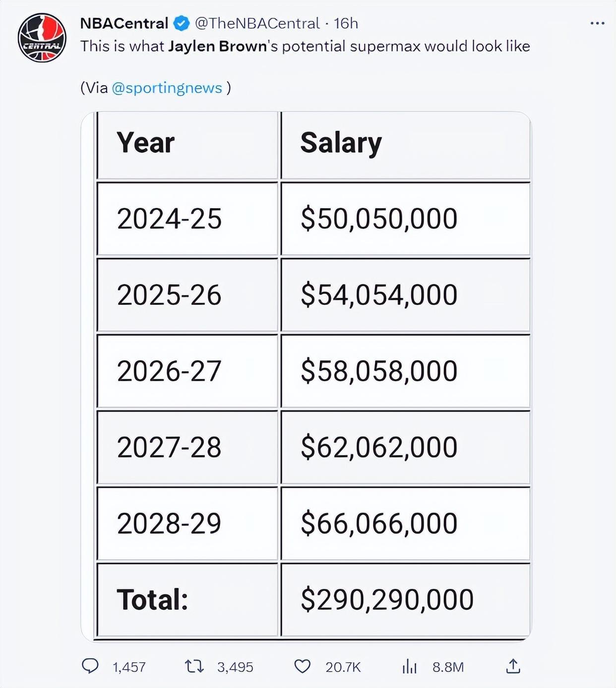Viewport: 616px width, 688px height.
Task: Click the 20.7K likes count
Action: [x=343, y=667]
